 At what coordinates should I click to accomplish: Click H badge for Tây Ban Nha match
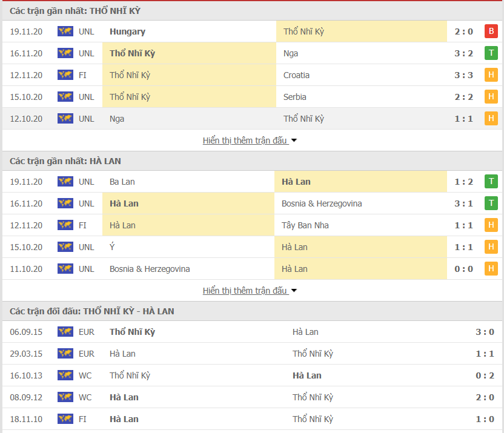[x=491, y=225]
